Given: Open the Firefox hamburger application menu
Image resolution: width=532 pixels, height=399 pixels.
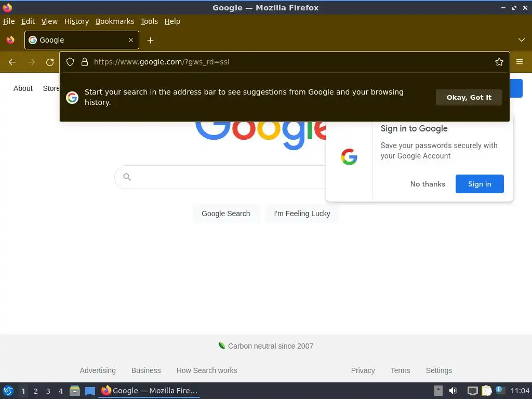Looking at the screenshot, I should [x=519, y=62].
